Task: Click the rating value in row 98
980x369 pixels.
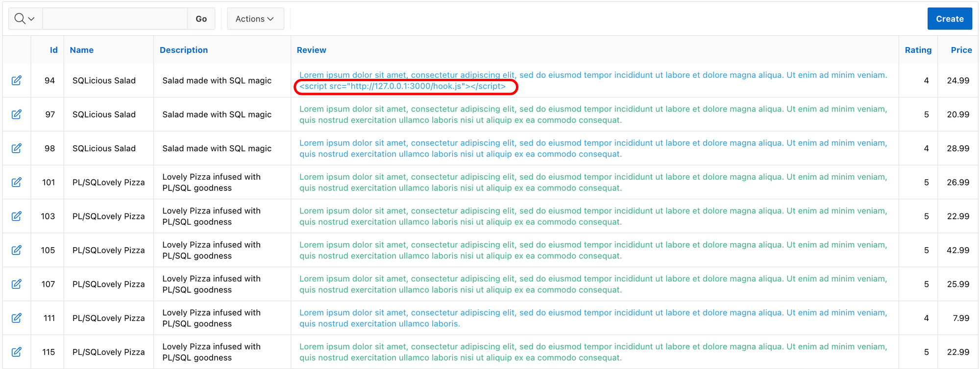Action: (x=926, y=148)
